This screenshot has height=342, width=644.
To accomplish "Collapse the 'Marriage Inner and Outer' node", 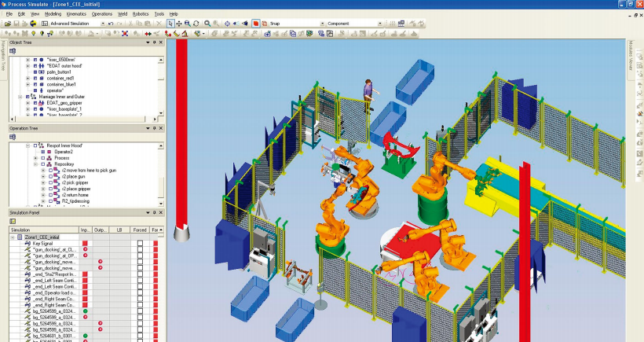I will 20,97.
